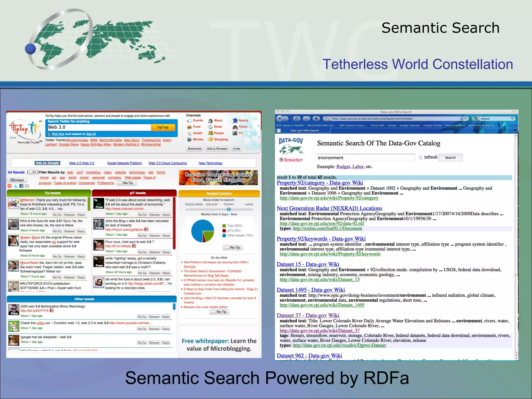The width and height of the screenshot is (532, 399).
Task: Open the Budget example link
Action: [x=343, y=167]
